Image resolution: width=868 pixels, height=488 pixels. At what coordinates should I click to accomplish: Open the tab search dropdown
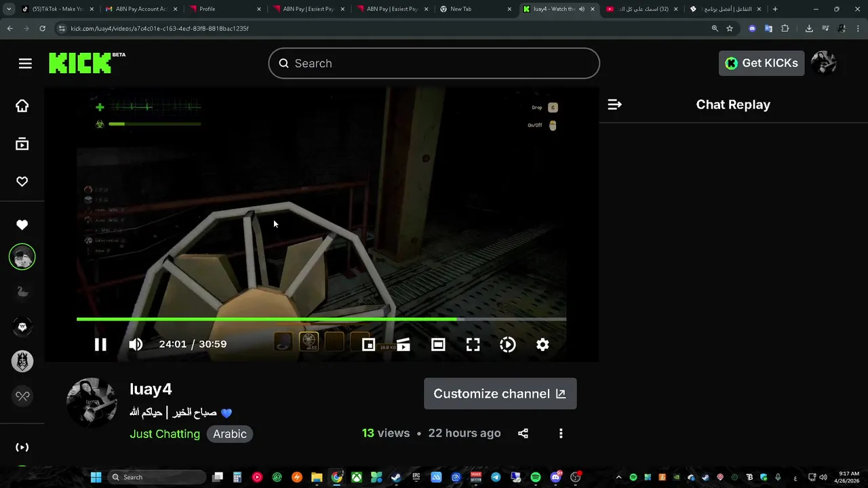point(9,9)
